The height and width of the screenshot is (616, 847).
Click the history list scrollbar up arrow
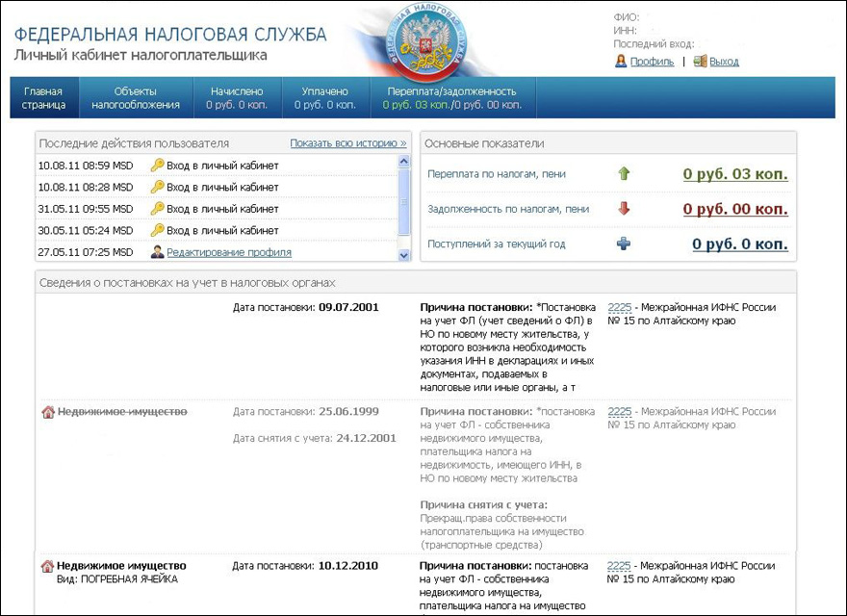click(405, 162)
